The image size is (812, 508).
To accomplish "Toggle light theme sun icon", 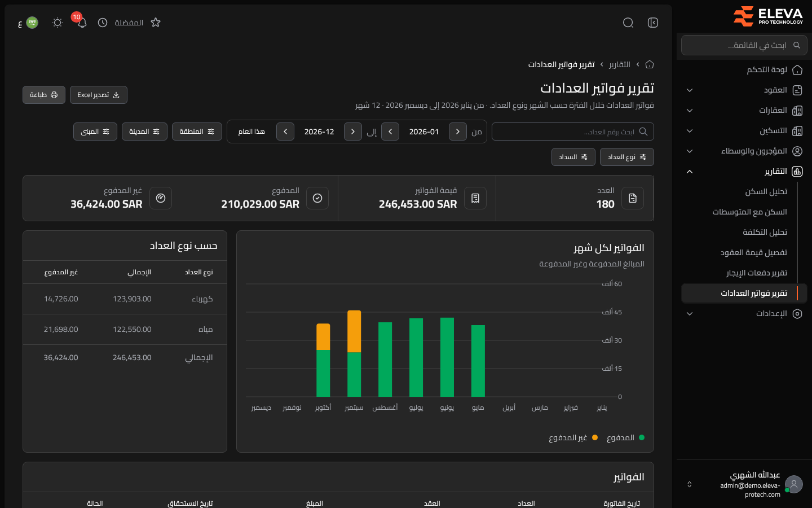I will click(58, 23).
